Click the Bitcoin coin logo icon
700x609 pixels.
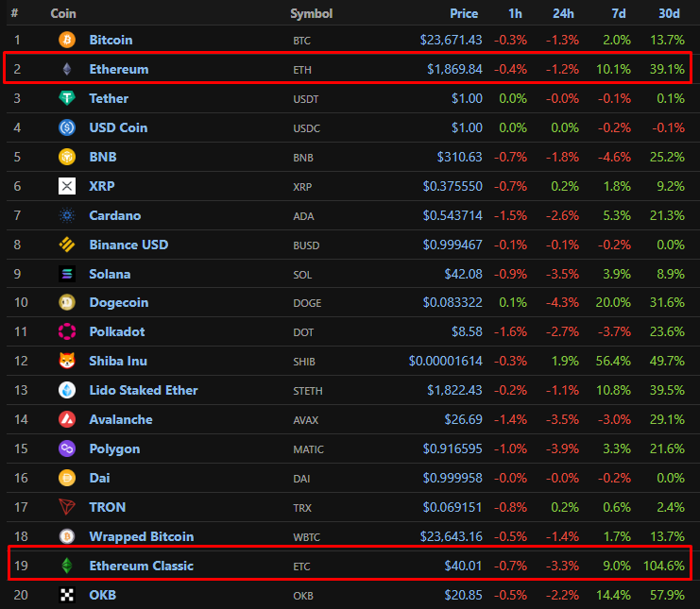(x=67, y=40)
